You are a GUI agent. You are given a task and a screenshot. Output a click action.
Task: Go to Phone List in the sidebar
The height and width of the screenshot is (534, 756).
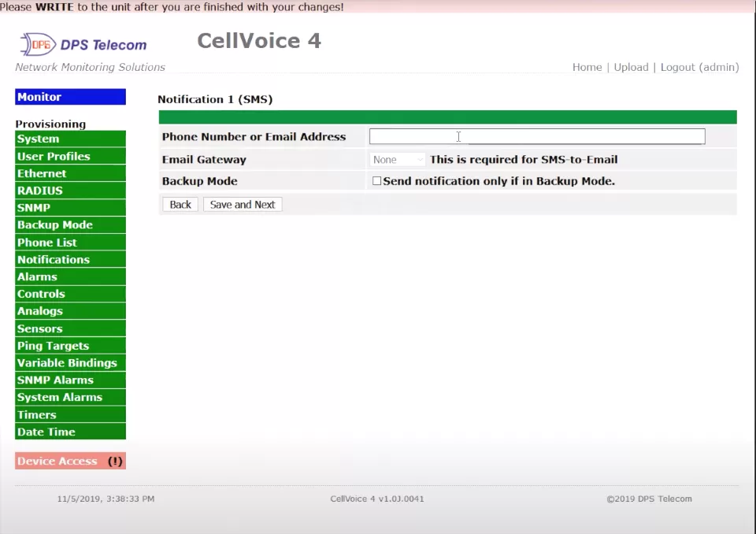point(70,243)
